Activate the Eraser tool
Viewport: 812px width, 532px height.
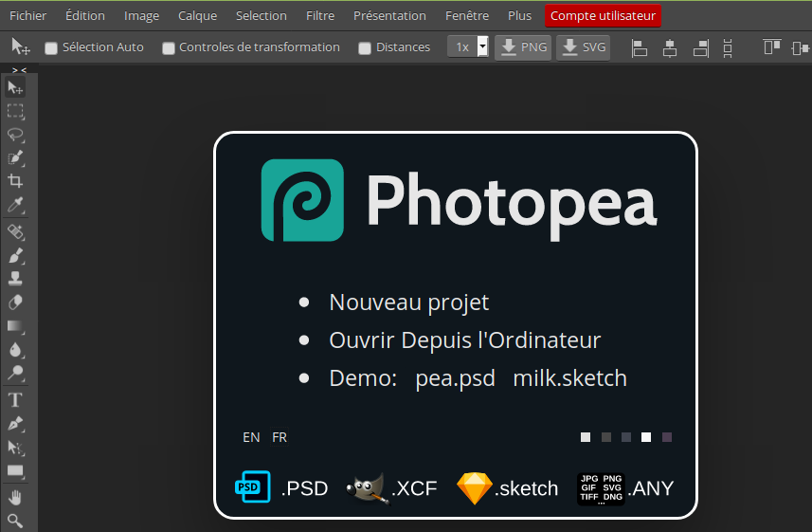pyautogui.click(x=15, y=303)
